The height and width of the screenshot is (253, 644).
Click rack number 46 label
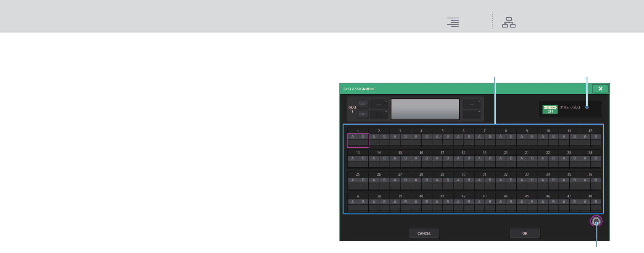[x=548, y=196]
